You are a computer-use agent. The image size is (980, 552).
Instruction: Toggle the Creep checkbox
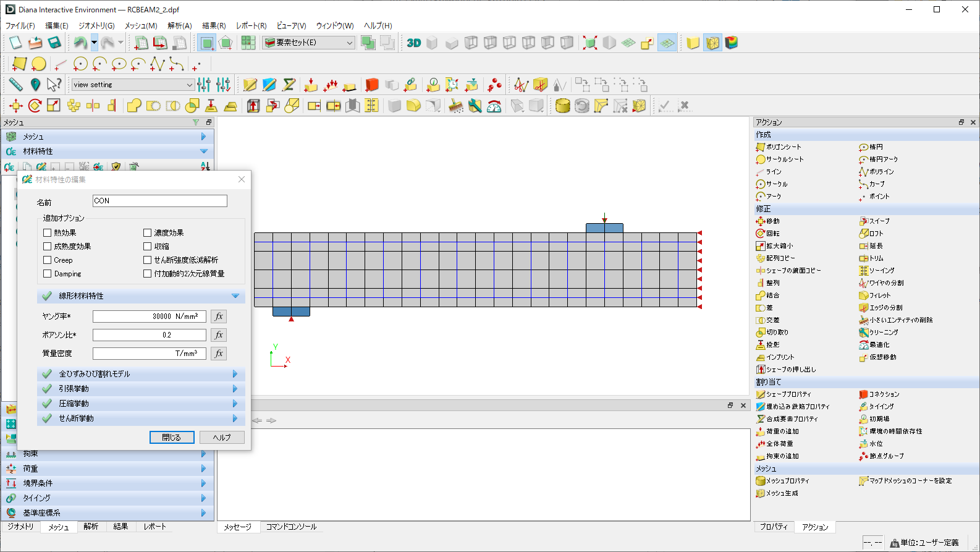48,260
